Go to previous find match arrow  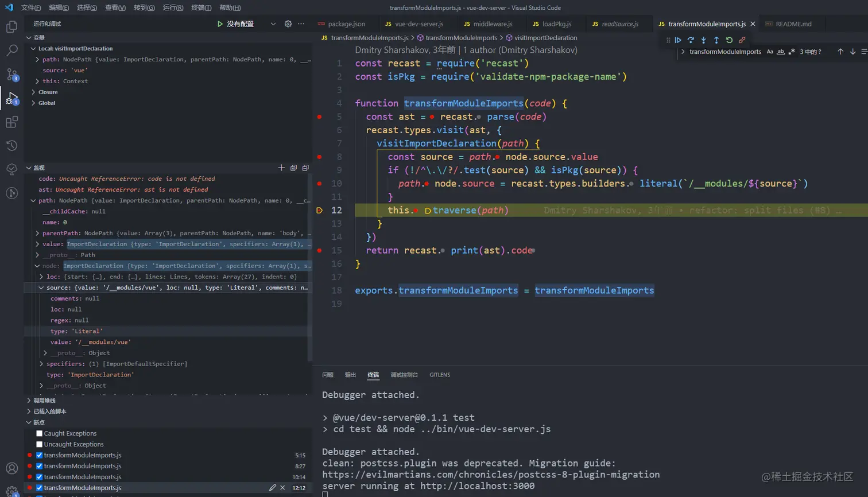click(840, 52)
